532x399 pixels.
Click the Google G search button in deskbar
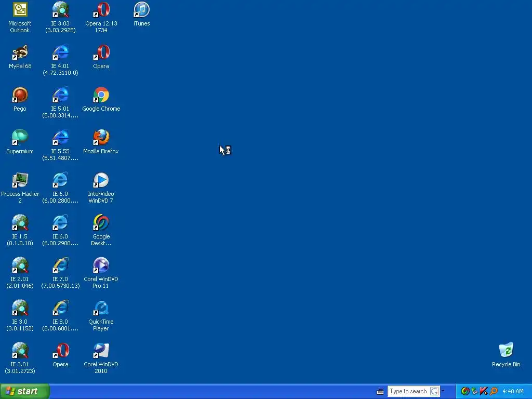click(434, 391)
